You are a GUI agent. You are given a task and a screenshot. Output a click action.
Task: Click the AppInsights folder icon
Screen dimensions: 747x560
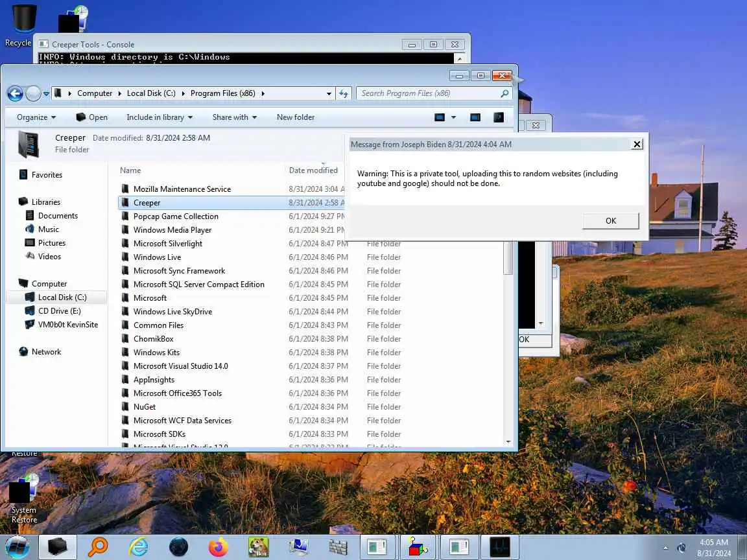[124, 380]
